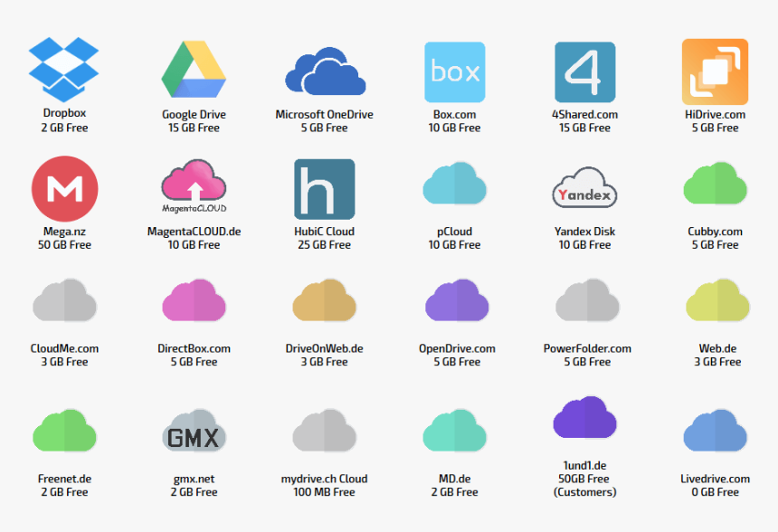
Task: Select the HubiC Cloud h icon
Action: coord(325,189)
